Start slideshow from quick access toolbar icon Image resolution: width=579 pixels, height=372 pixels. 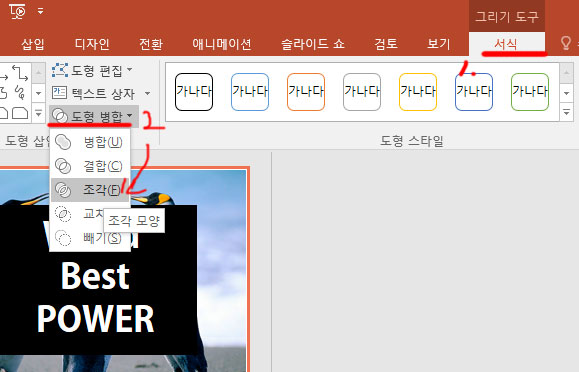coord(17,11)
